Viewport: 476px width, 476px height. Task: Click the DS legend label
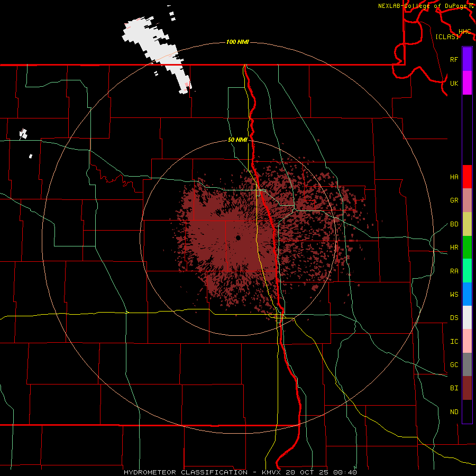[x=454, y=317]
